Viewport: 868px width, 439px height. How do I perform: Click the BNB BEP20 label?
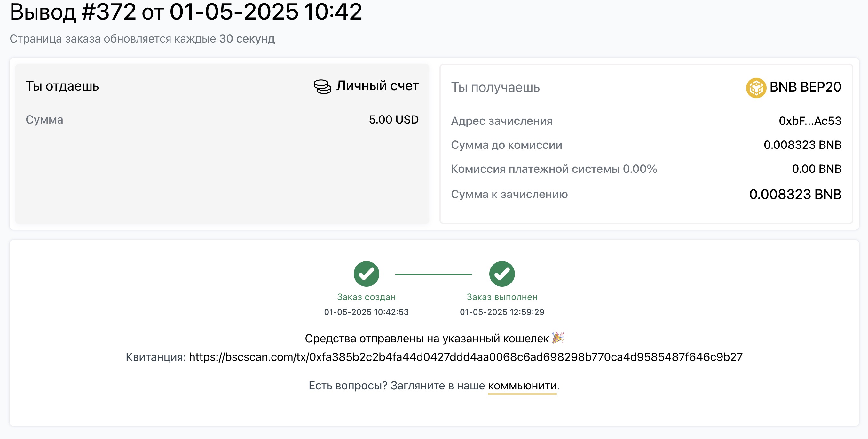(805, 87)
